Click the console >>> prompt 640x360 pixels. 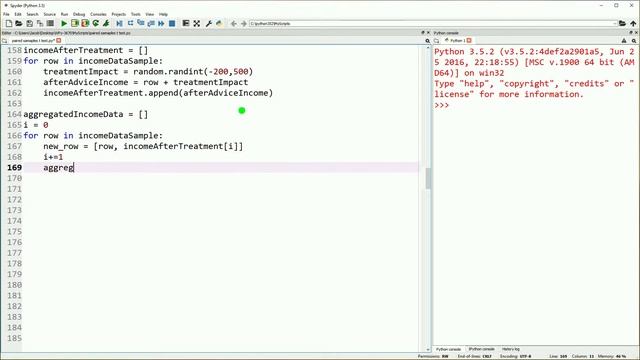(x=442, y=105)
